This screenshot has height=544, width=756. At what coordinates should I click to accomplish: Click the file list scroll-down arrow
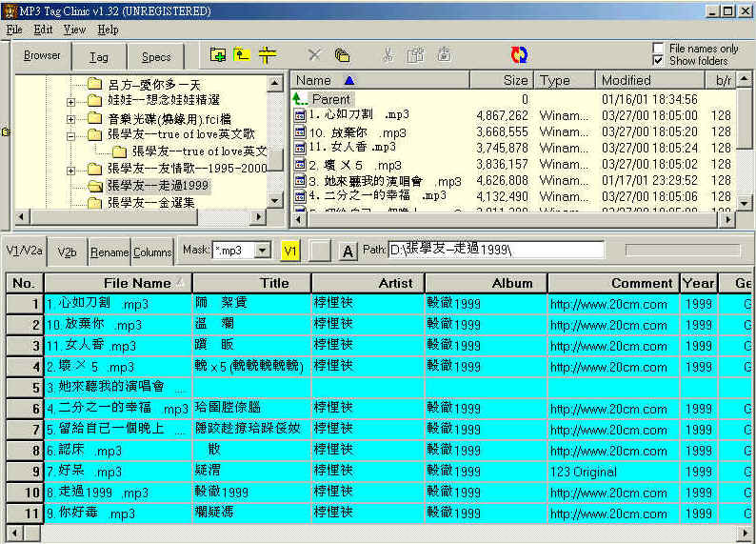click(x=745, y=204)
